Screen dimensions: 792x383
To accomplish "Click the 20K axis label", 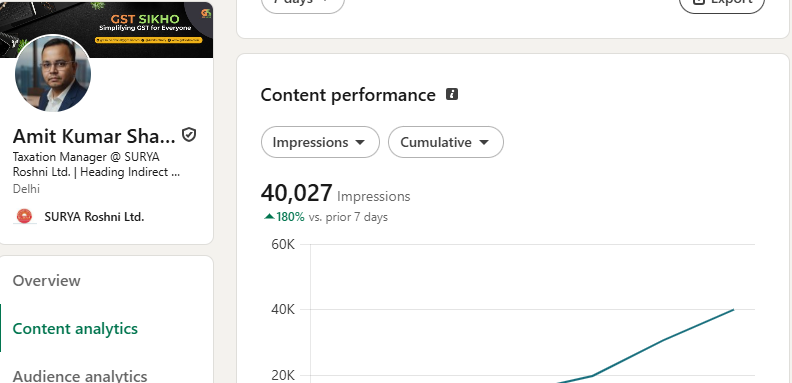I will pos(283,375).
